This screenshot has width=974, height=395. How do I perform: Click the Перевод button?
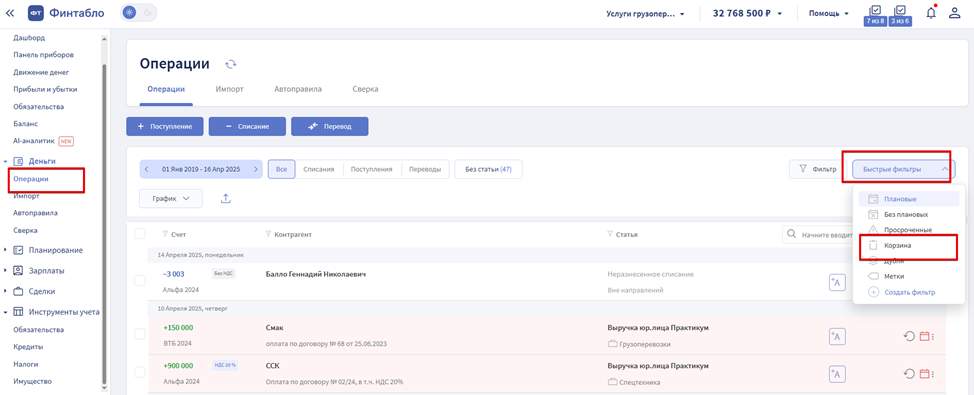point(330,126)
